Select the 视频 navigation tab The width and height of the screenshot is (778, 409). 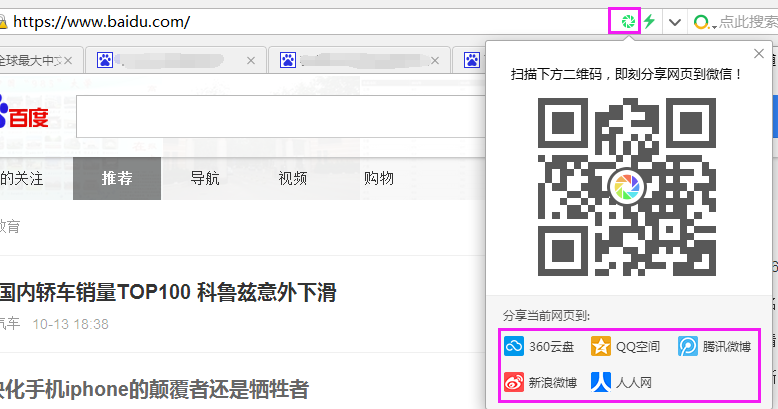coord(293,178)
